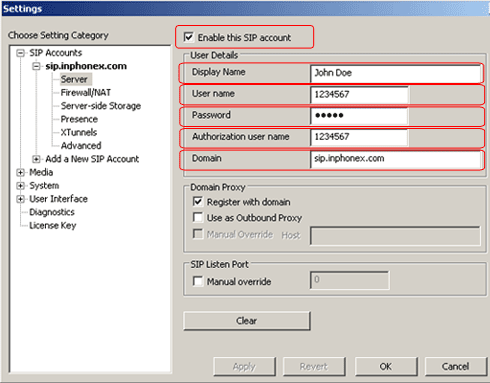The width and height of the screenshot is (490, 383).
Task: Select Firewall/NAT settings
Action: click(86, 92)
